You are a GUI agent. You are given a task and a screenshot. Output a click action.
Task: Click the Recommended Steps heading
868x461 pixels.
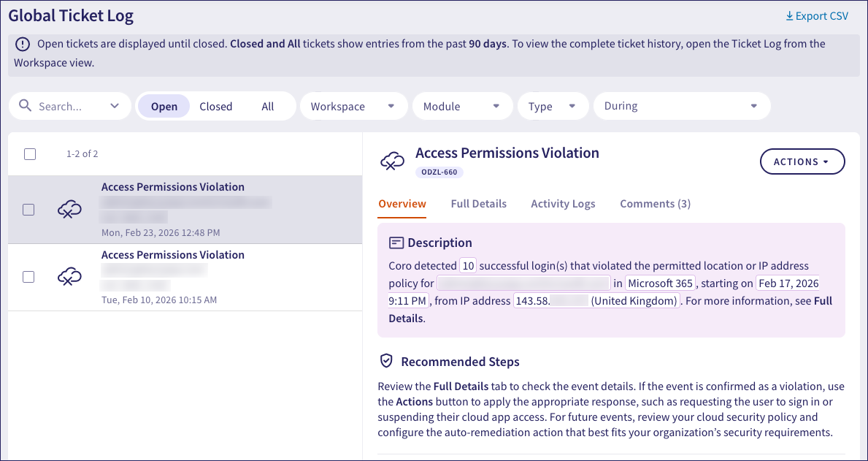pos(460,362)
